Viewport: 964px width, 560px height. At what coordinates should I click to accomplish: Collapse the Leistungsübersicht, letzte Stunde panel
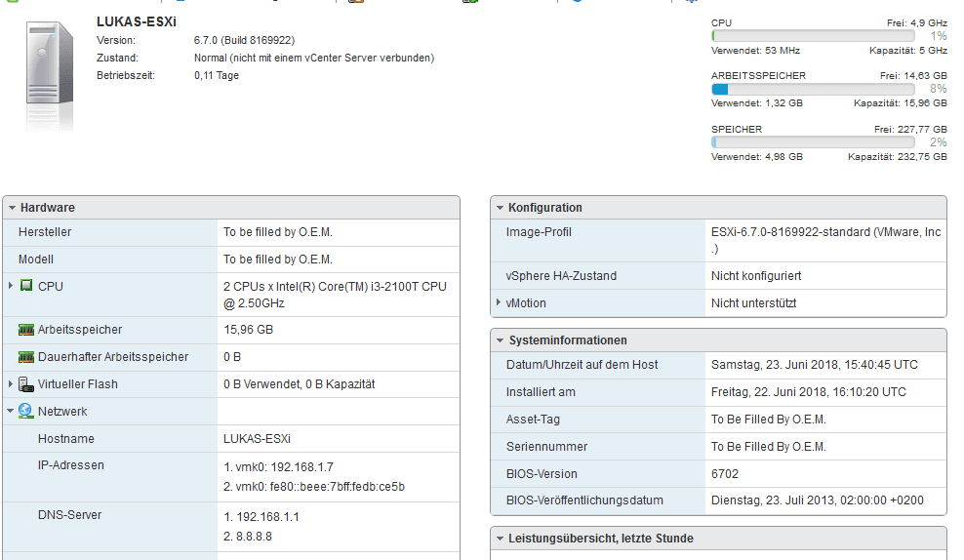click(500, 539)
